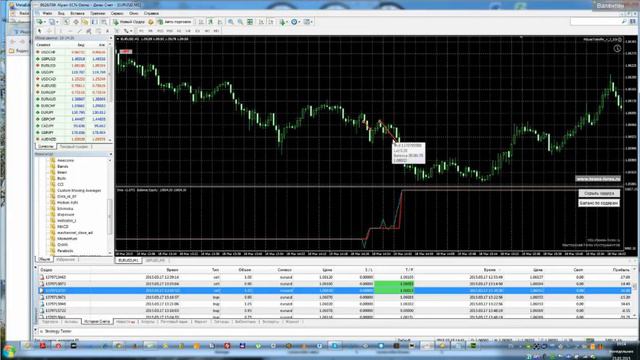Screen dimensions: 640x360
Task: Click the New Order button
Action: pos(129,22)
